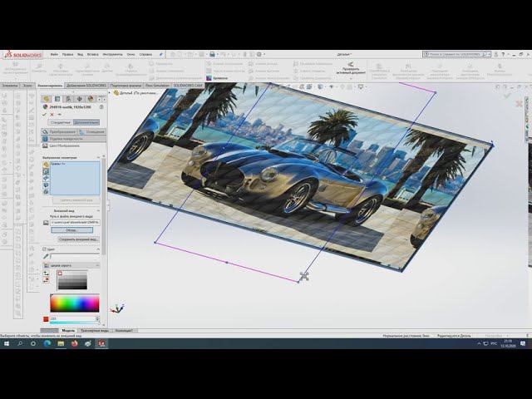
Task: Click the right arrow to show more manager tabs
Action: click(104, 99)
